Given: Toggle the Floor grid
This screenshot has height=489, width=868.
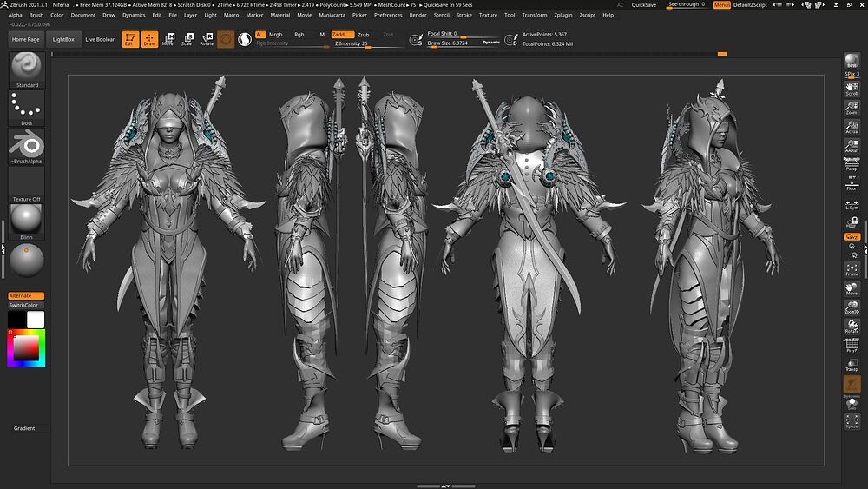Looking at the screenshot, I should (852, 184).
